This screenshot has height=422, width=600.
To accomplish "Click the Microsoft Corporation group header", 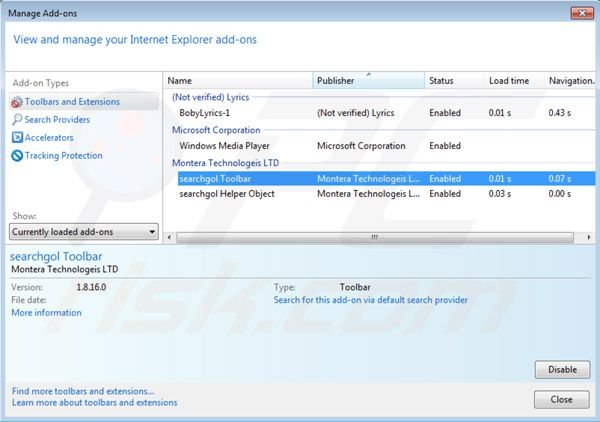I will coord(216,130).
